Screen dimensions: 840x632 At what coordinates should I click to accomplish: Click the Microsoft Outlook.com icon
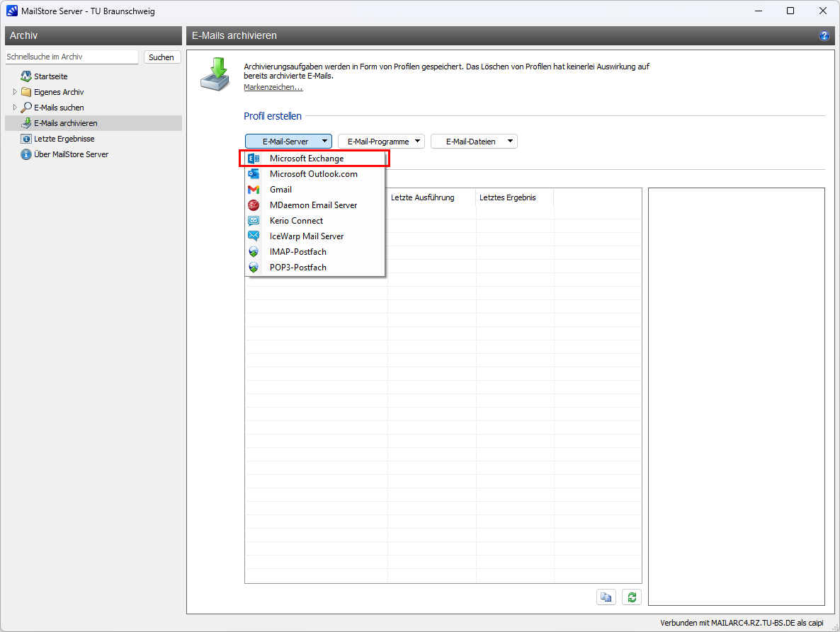click(254, 174)
